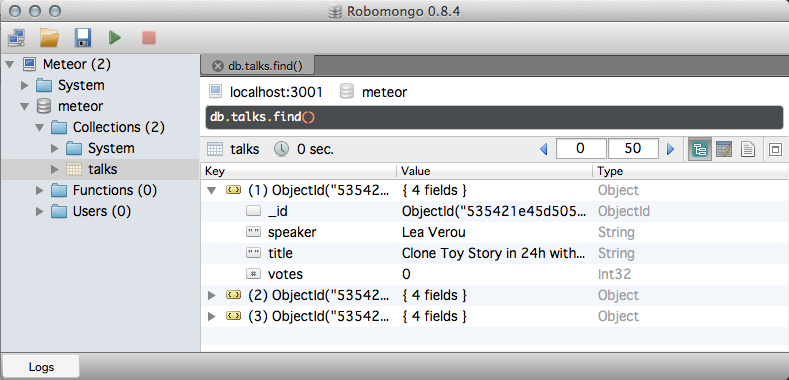Collapse the Meteor (2) connection node
Image resolution: width=789 pixels, height=380 pixels.
10,64
